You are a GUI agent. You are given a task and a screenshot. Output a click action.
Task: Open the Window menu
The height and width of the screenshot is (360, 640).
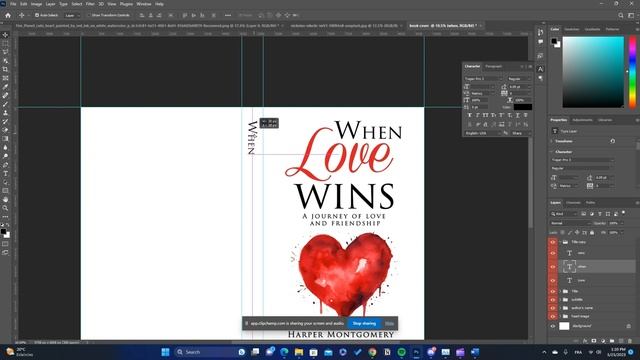point(144,4)
